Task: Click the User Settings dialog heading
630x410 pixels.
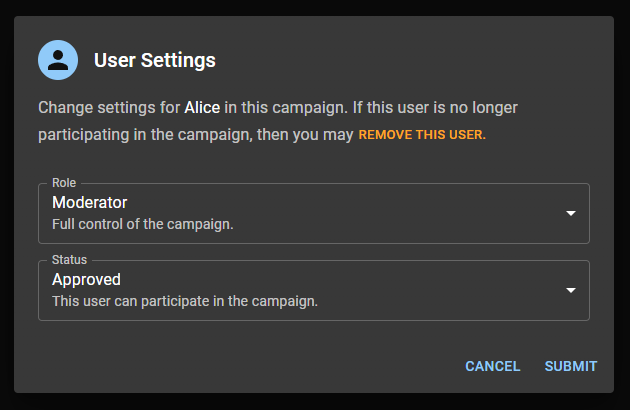Action: pos(155,60)
